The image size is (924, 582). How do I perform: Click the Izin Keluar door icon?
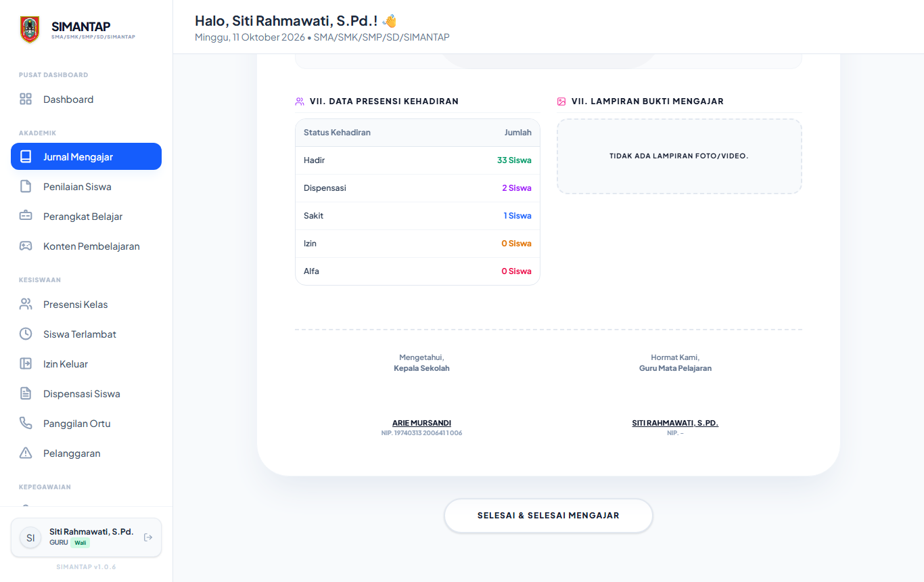(x=26, y=363)
